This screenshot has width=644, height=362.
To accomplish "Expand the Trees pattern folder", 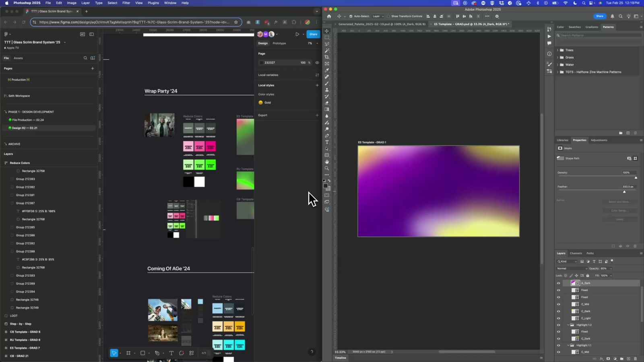I will [x=557, y=50].
